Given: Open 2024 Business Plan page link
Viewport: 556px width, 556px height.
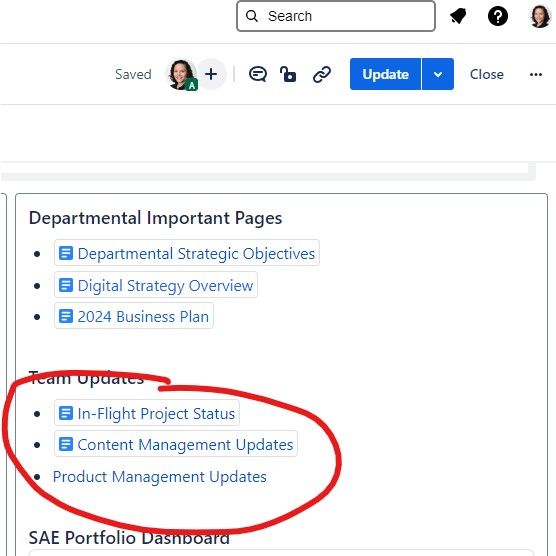Looking at the screenshot, I should [x=134, y=316].
